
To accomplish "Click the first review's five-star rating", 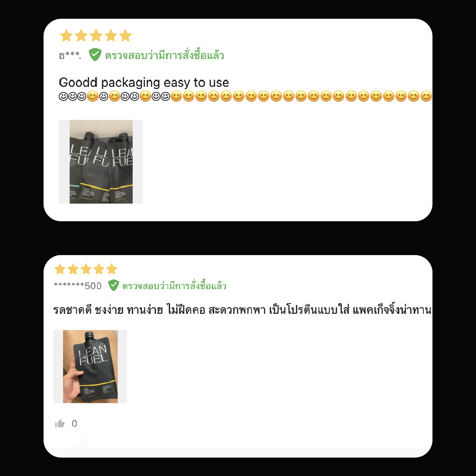I will [x=96, y=36].
